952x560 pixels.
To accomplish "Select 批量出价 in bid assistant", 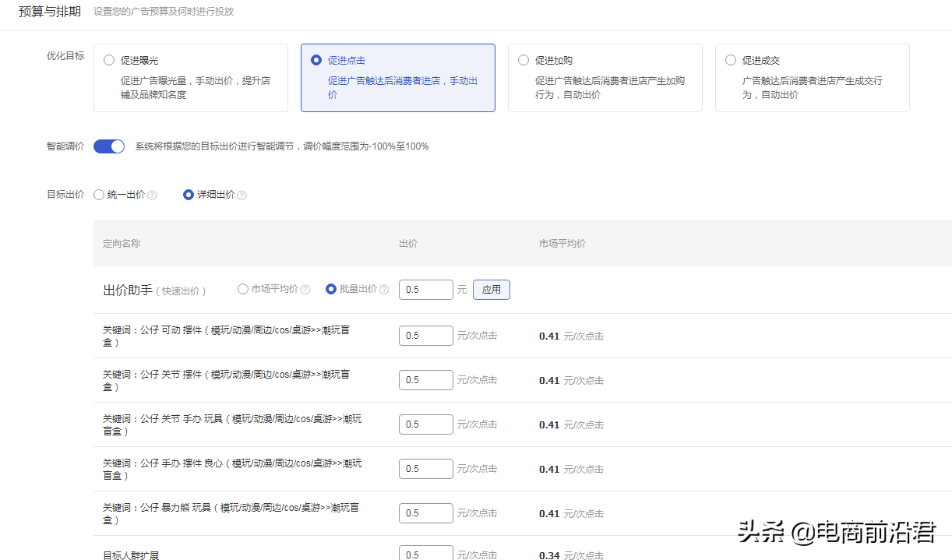I will point(331,289).
